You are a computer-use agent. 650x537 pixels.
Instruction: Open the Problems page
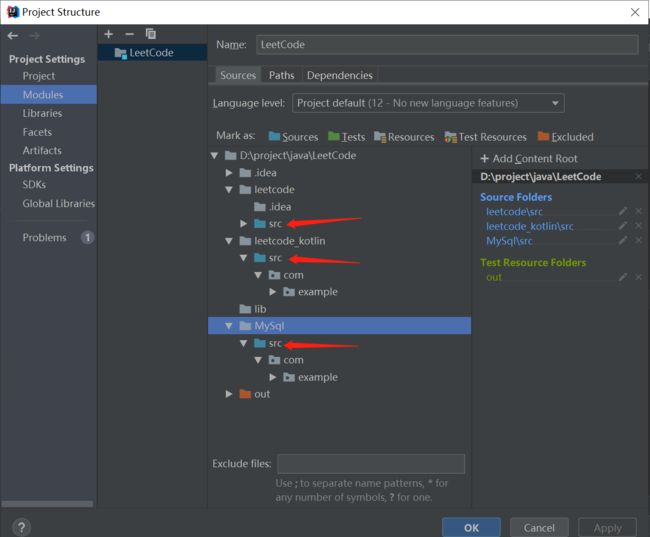pos(44,238)
